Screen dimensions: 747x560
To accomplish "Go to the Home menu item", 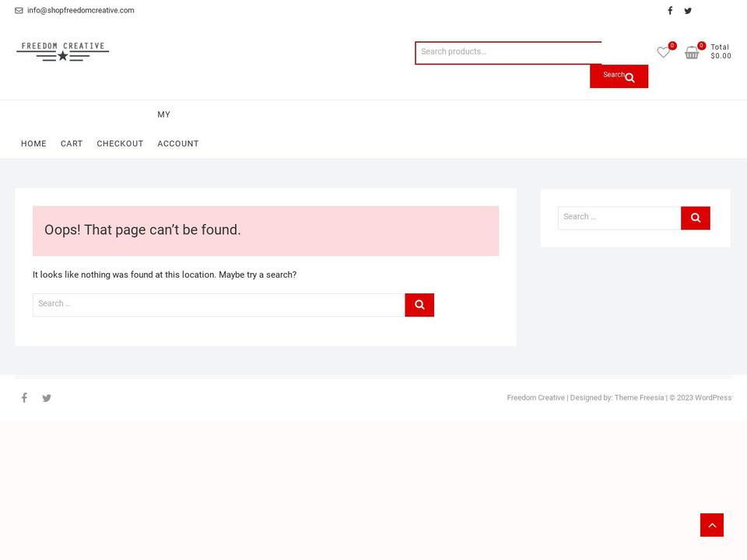I will (33, 143).
